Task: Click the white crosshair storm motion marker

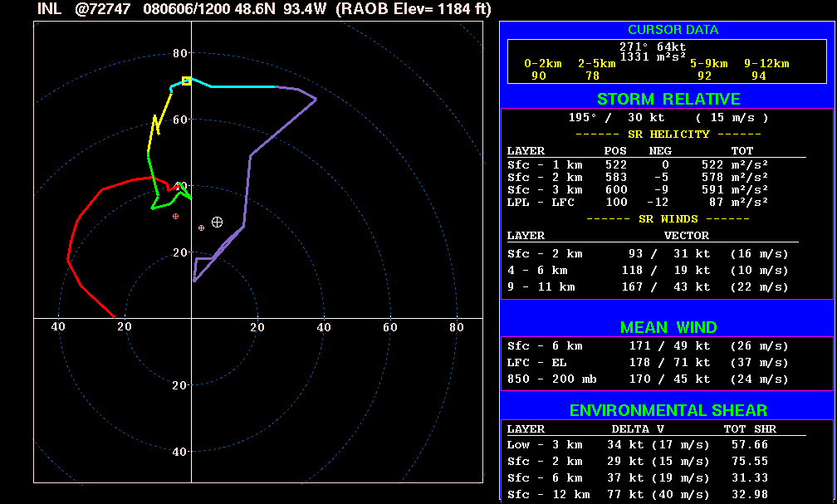Action: [217, 222]
